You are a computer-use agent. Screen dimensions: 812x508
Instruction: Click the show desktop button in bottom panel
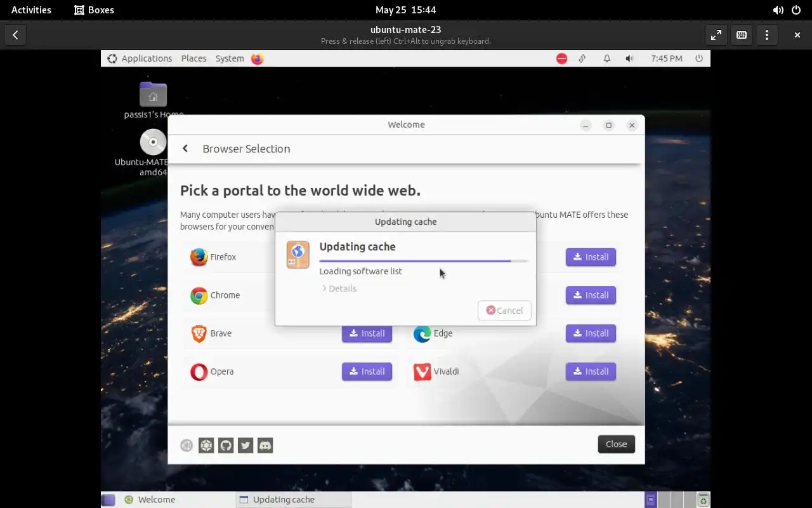point(108,500)
